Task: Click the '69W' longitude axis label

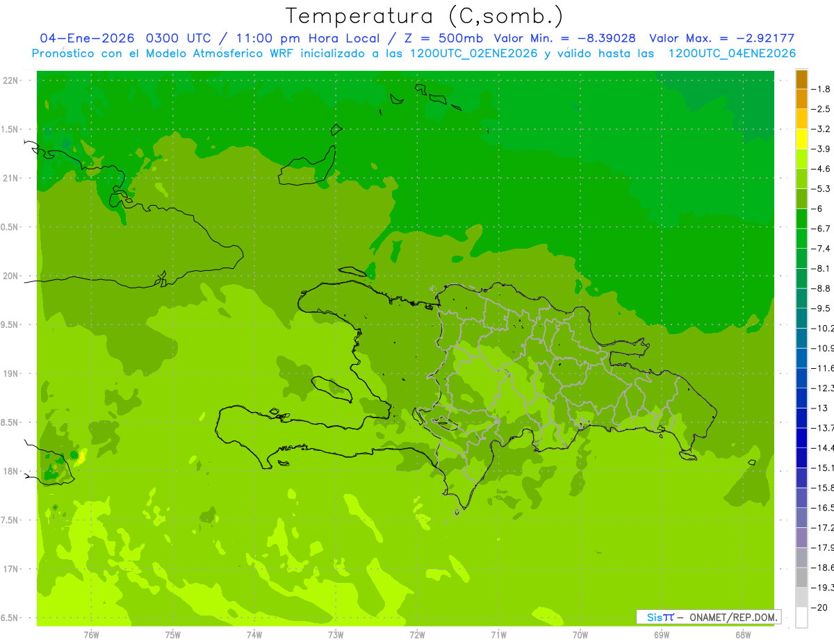Action: tap(661, 634)
